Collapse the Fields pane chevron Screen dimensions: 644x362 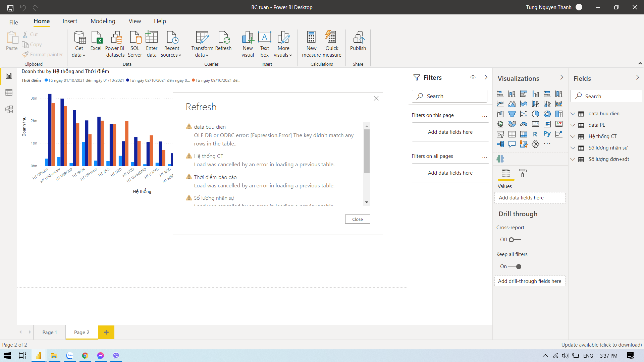pyautogui.click(x=638, y=77)
